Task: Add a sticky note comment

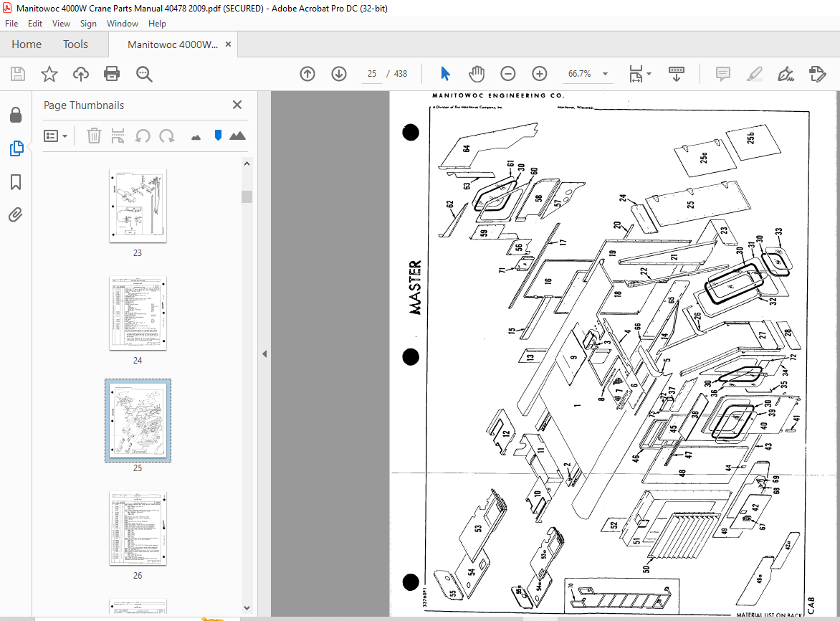Action: point(722,74)
